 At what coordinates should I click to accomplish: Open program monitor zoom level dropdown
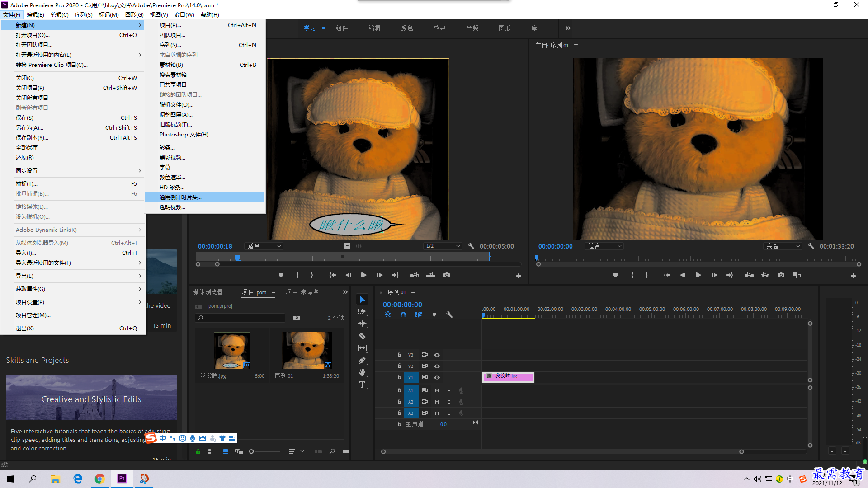point(604,246)
